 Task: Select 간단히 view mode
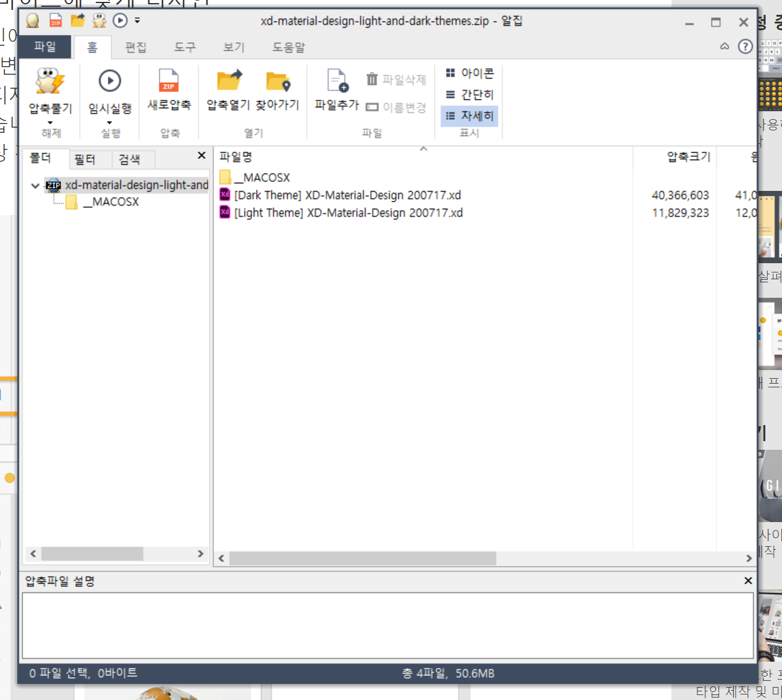(470, 95)
